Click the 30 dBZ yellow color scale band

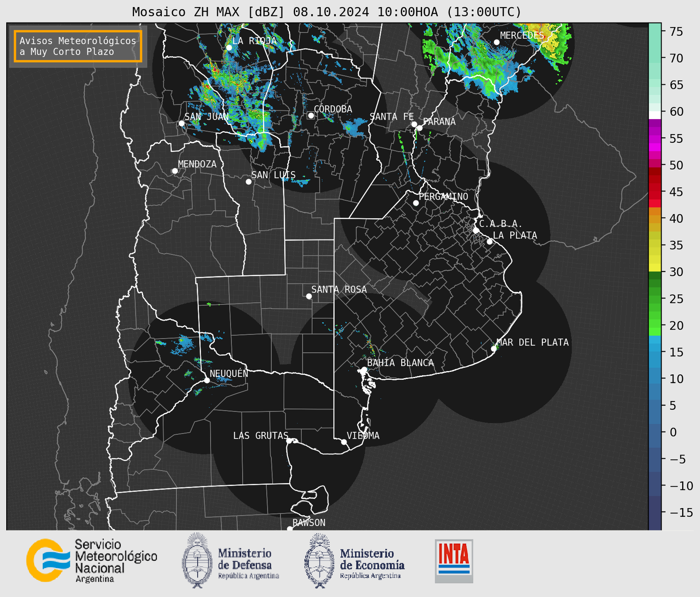click(654, 268)
